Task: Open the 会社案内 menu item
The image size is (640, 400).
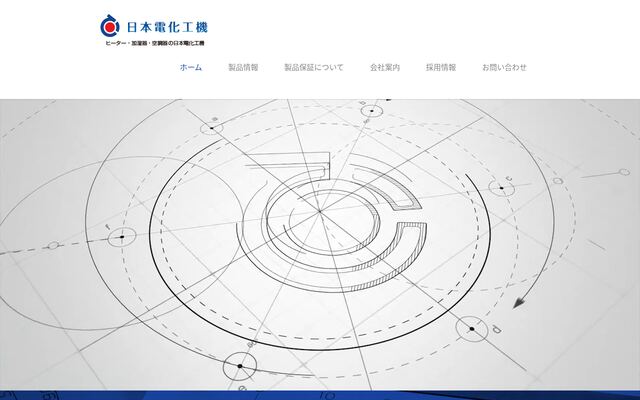Action: coord(385,67)
